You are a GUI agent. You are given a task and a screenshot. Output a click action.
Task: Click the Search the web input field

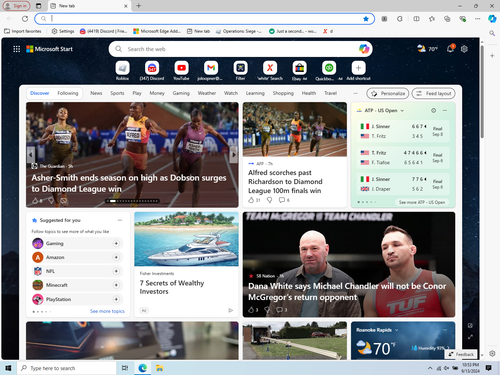pos(240,49)
